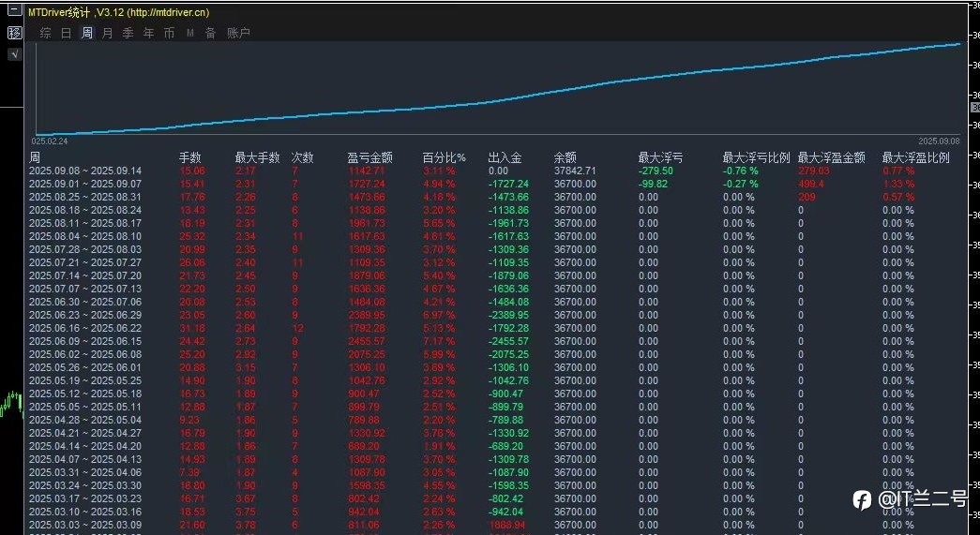The image size is (980, 535).
Task: Open the 账户 account tab
Action: click(238, 33)
